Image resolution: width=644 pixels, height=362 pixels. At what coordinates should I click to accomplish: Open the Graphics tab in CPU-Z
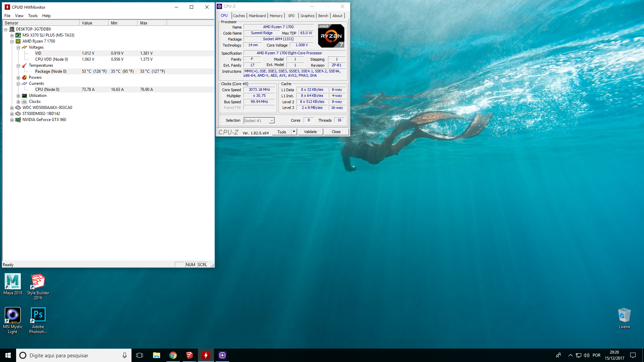coord(307,16)
